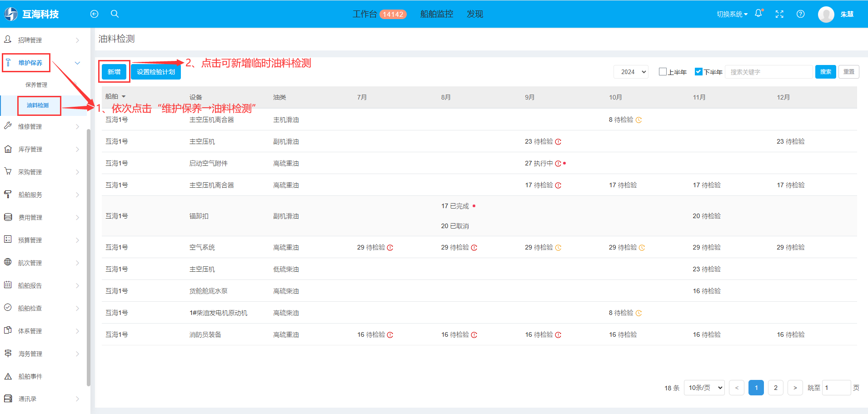Click the 预算管理 sidebar icon
868x414 pixels.
click(x=8, y=239)
